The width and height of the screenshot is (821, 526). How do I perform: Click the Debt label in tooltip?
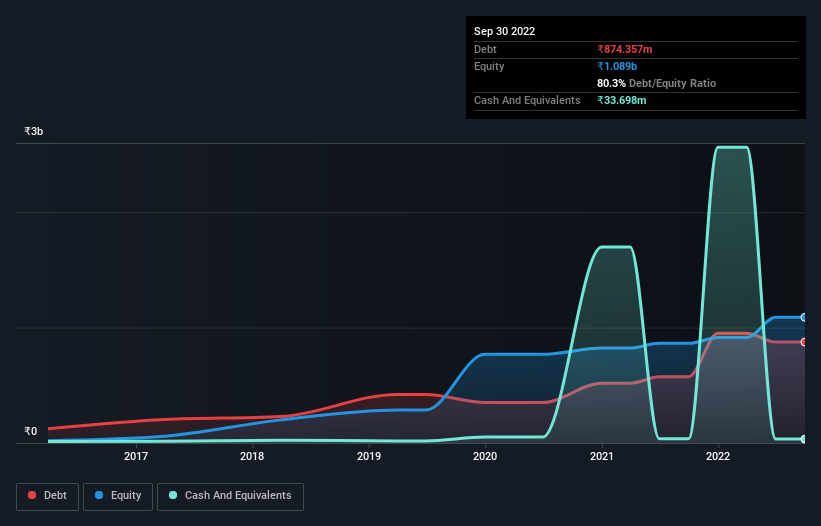(x=485, y=49)
